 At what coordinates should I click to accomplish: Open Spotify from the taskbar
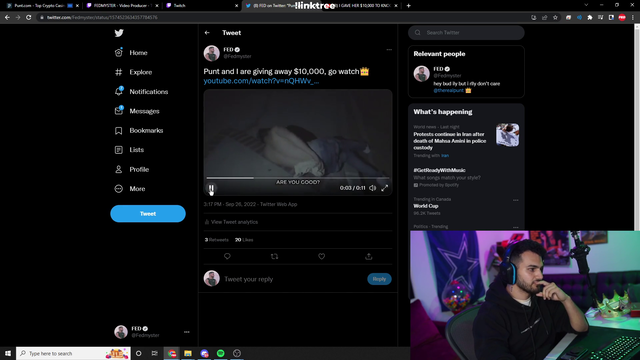click(x=220, y=353)
